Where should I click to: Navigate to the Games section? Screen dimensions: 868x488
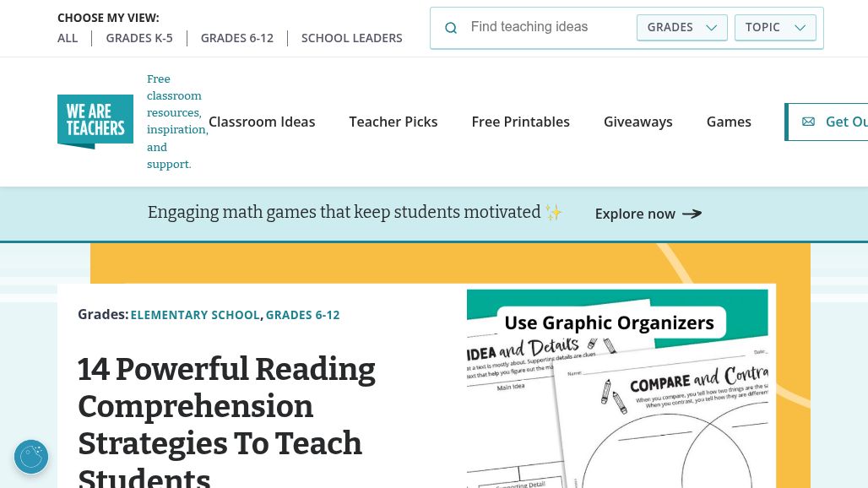coord(729,122)
